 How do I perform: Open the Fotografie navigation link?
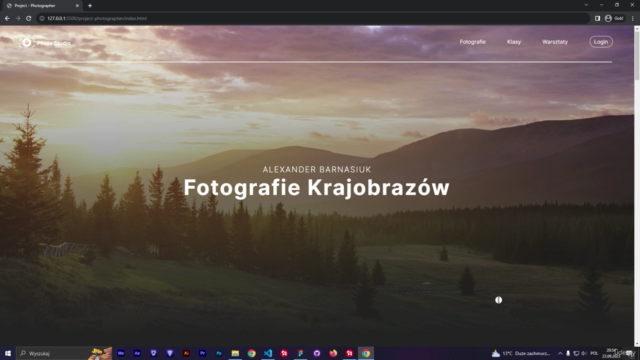pyautogui.click(x=472, y=42)
